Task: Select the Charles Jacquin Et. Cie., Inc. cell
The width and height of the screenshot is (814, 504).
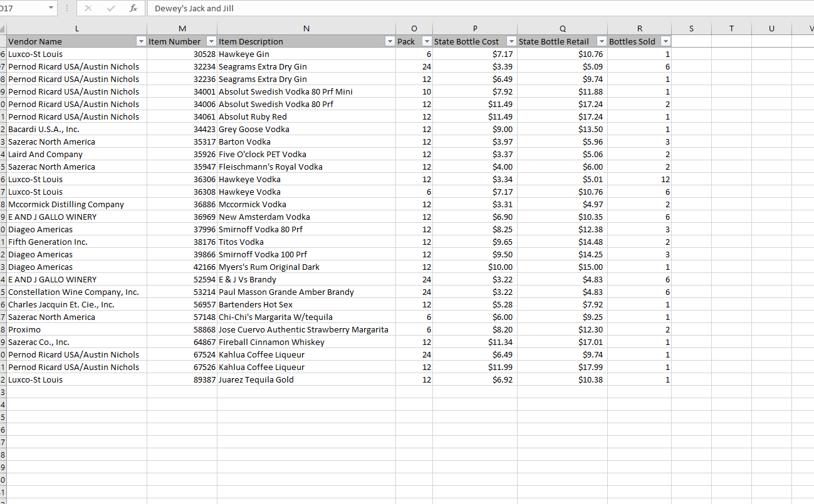Action: (76, 304)
